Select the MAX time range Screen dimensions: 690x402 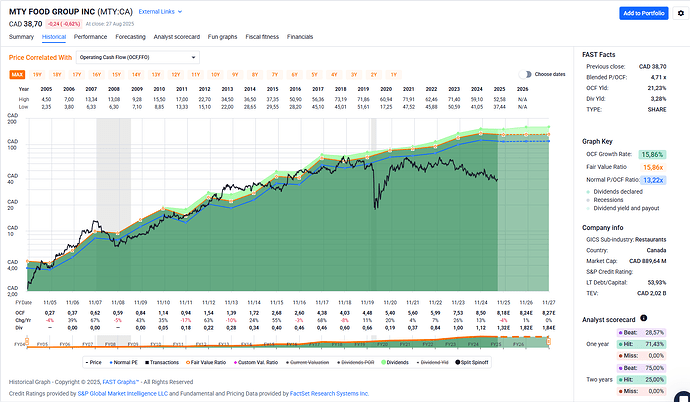(17, 75)
